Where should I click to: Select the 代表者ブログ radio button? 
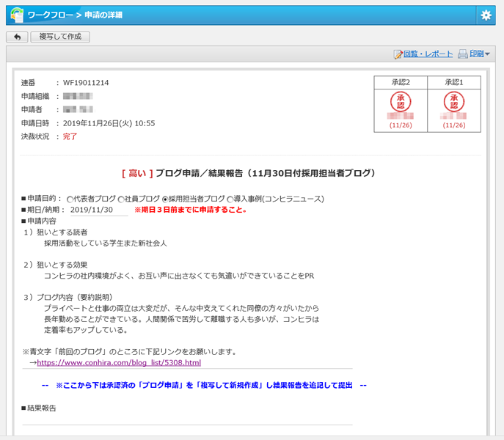coord(70,199)
